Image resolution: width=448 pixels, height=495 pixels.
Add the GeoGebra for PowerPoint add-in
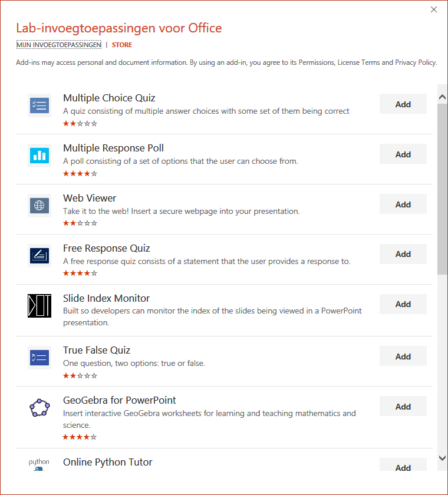(403, 407)
